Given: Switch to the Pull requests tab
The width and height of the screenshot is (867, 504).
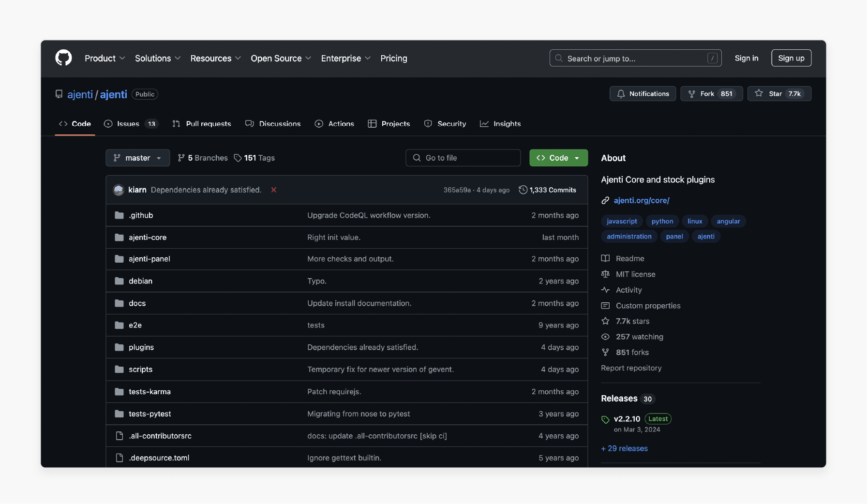Looking at the screenshot, I should point(202,124).
